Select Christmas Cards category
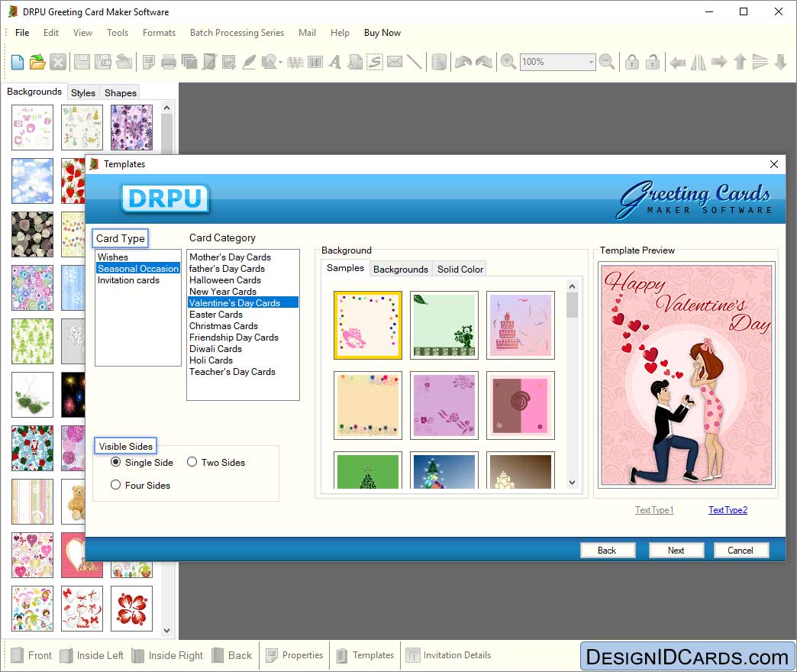 click(x=243, y=326)
